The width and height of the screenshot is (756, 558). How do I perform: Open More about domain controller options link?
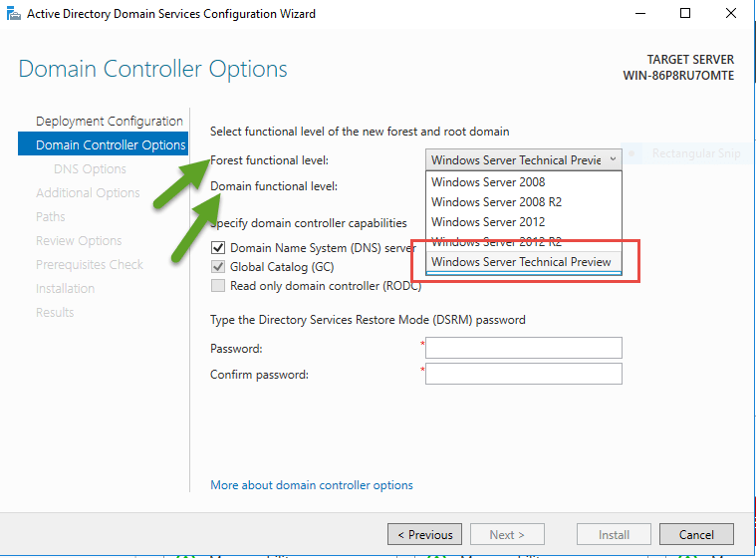pyautogui.click(x=312, y=485)
